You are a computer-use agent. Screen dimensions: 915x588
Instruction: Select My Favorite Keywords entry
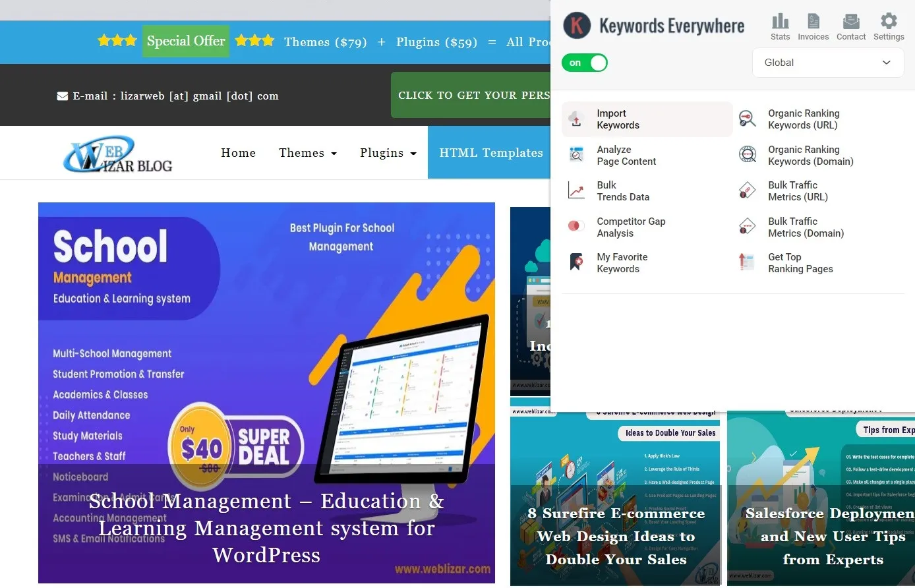point(622,263)
